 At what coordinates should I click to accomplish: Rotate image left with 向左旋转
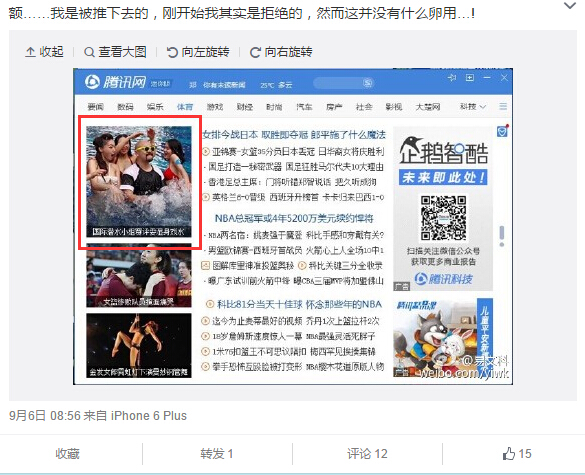click(x=198, y=52)
